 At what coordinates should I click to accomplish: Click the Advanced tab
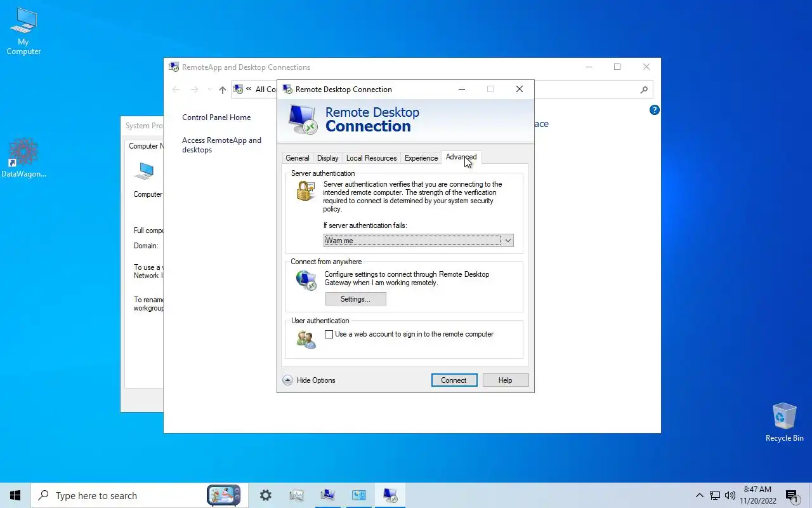coord(461,157)
